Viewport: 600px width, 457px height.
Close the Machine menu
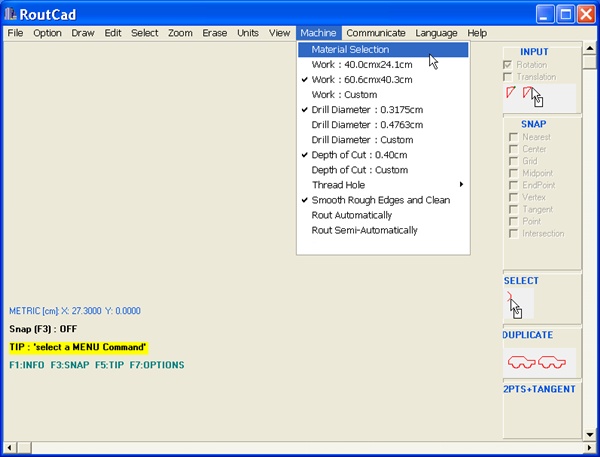tap(318, 33)
